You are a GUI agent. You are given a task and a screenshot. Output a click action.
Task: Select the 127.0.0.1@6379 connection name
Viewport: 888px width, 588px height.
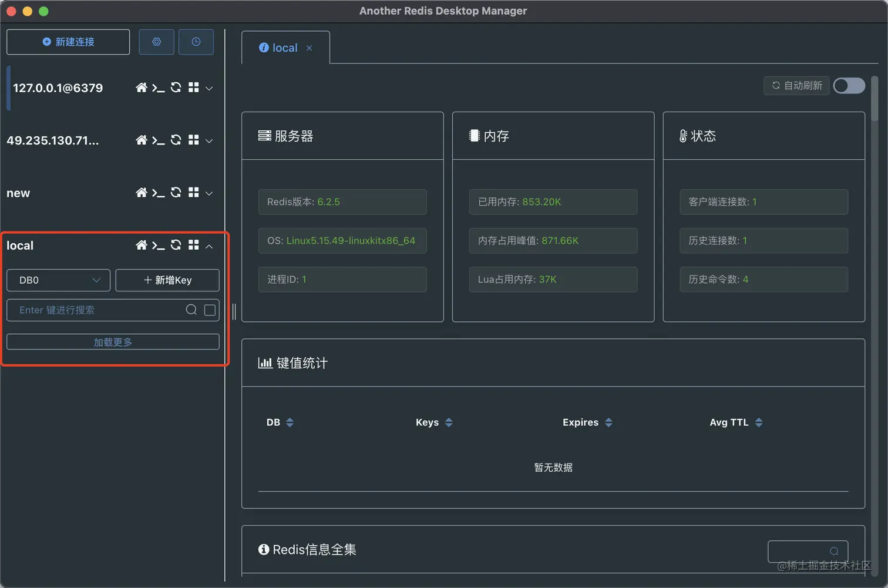58,88
